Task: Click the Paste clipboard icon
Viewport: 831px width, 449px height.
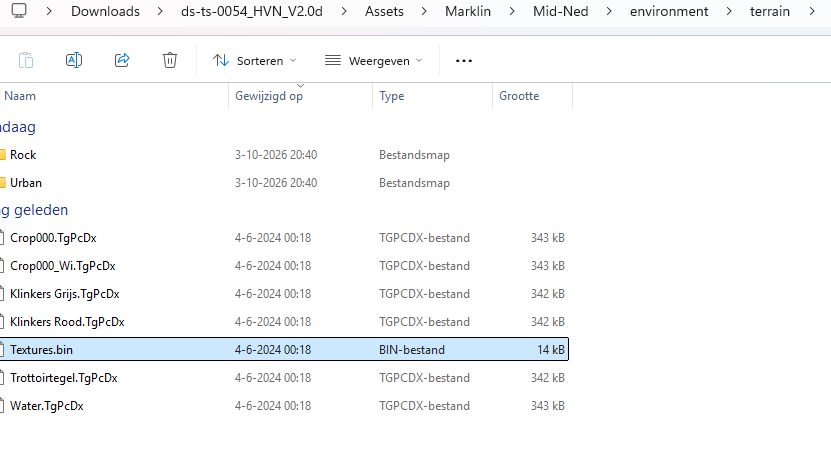Action: pos(25,60)
